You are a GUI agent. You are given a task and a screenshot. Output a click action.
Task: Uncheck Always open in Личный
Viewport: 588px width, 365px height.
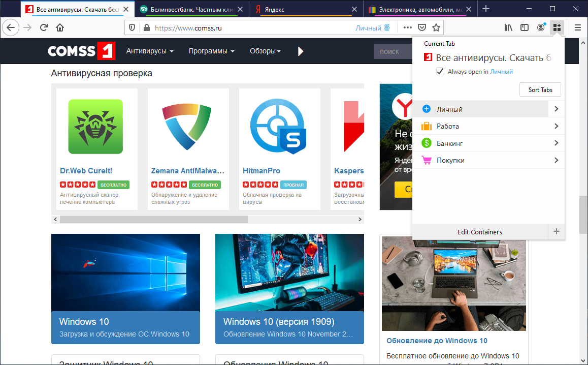click(x=440, y=71)
